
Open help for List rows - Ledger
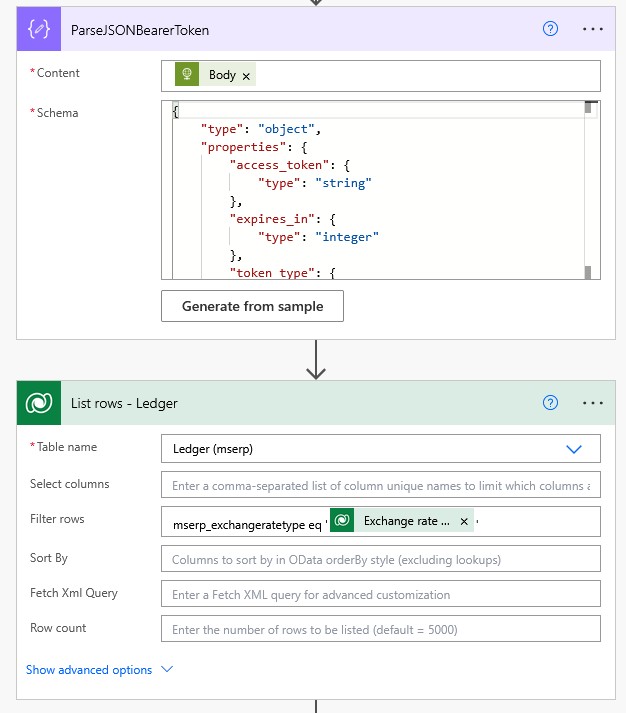550,403
